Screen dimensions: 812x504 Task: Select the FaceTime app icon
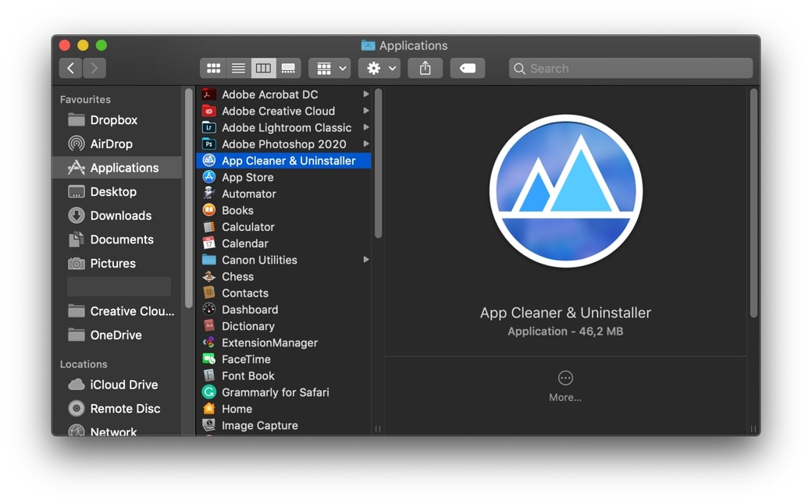coord(211,359)
